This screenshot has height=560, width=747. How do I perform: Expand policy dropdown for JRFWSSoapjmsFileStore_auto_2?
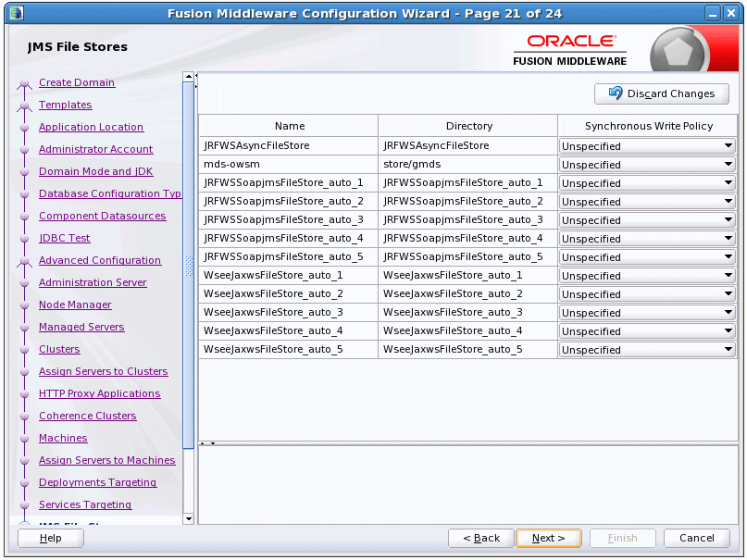click(647, 202)
